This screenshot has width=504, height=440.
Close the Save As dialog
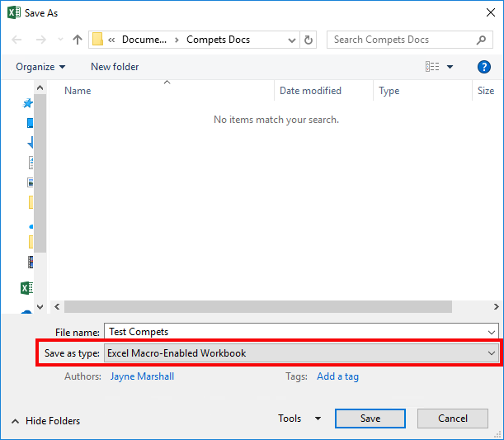[491, 12]
